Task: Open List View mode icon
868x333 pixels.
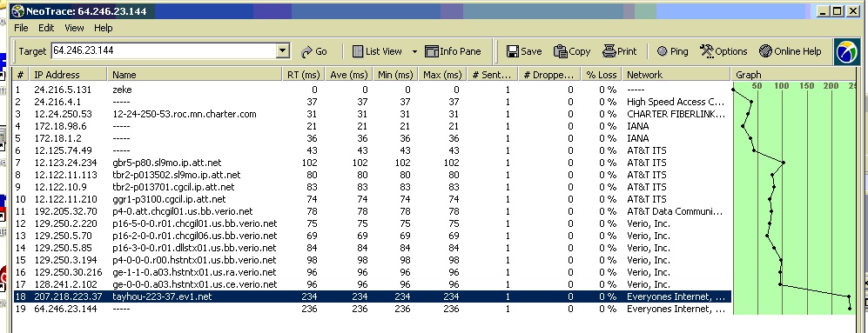Action: coord(358,51)
